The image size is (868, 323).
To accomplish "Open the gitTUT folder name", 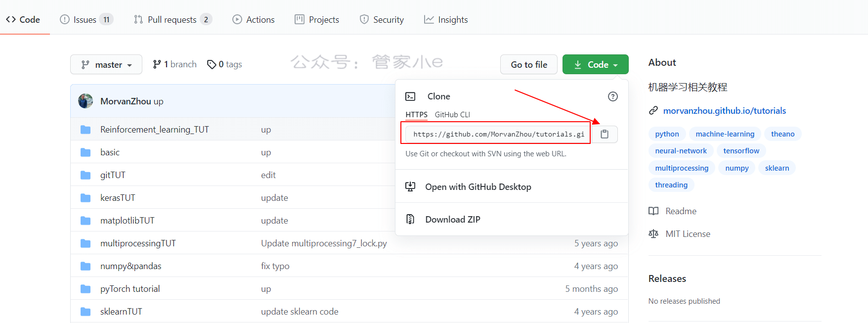I will click(113, 175).
